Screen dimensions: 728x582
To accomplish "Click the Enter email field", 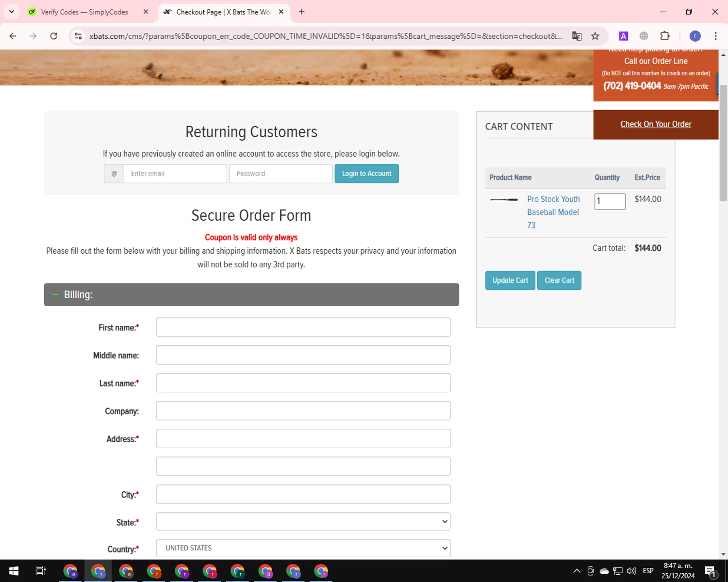I will 175,174.
